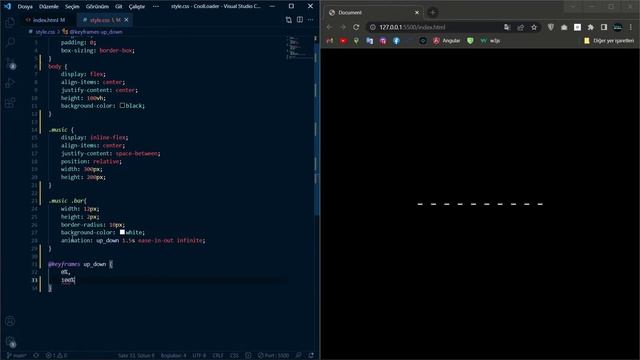Open the Çalıştır menu

pyautogui.click(x=137, y=7)
